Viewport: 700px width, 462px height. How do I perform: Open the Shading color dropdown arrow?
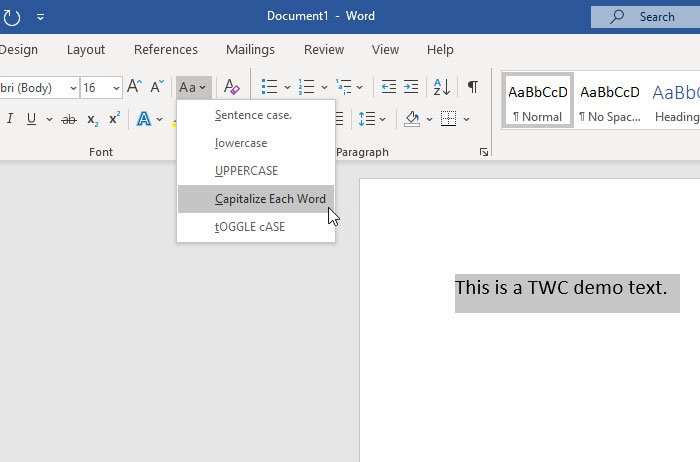click(x=429, y=119)
